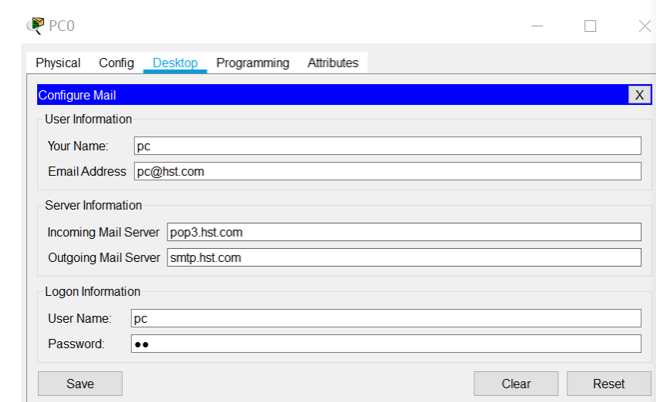Reset the mail configuration
Image resolution: width=656 pixels, height=402 pixels.
point(609,384)
